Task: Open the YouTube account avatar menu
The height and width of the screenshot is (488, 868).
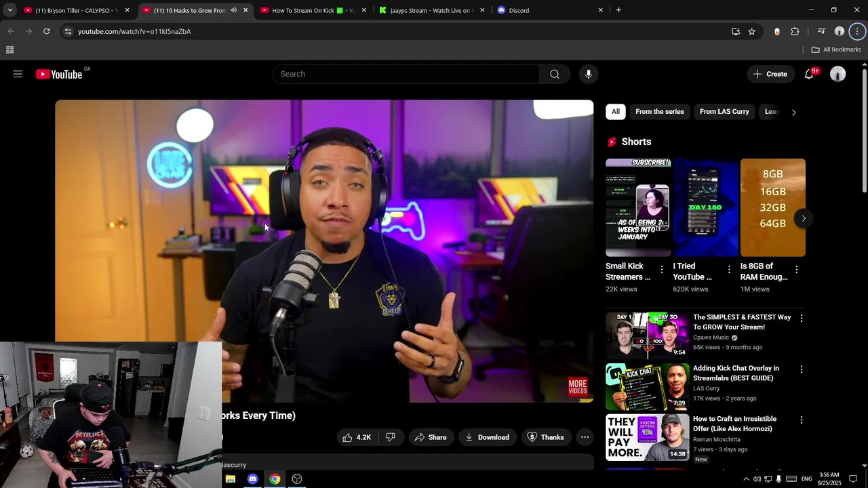Action: click(x=838, y=74)
